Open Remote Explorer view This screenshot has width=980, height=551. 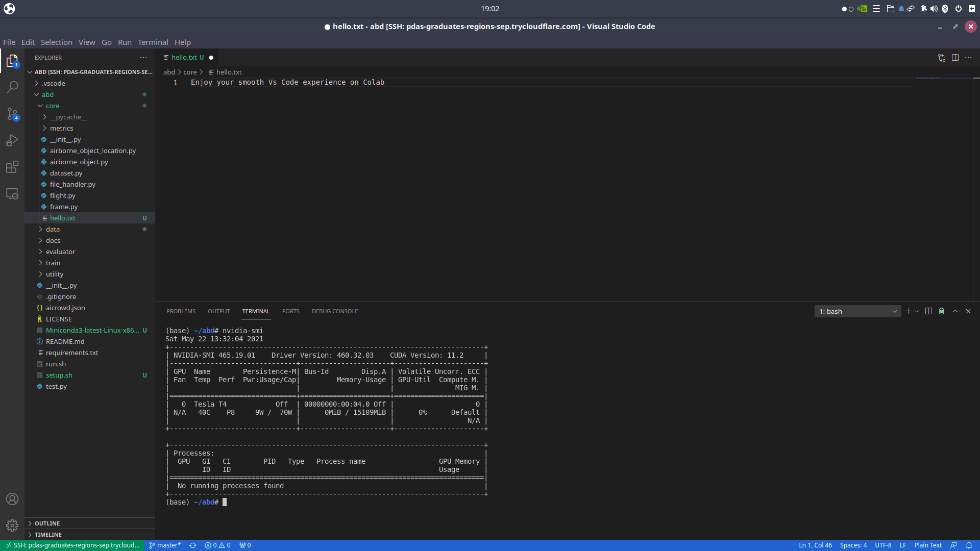click(12, 194)
